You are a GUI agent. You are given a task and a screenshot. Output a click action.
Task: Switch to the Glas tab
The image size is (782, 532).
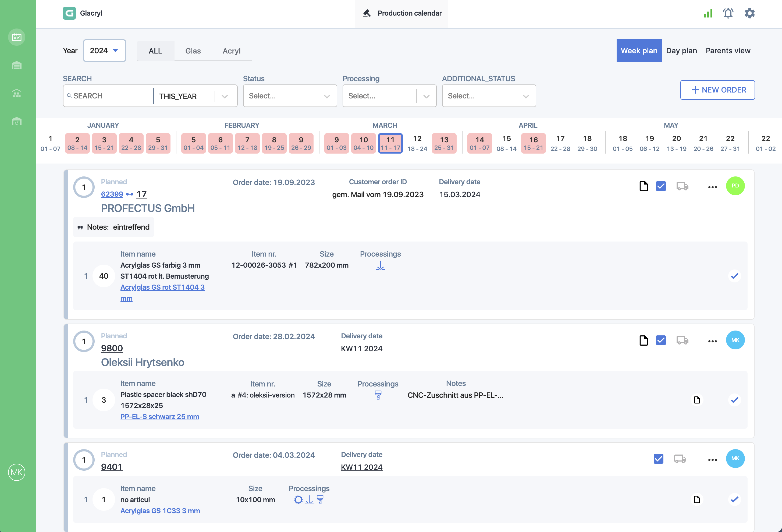tap(193, 51)
